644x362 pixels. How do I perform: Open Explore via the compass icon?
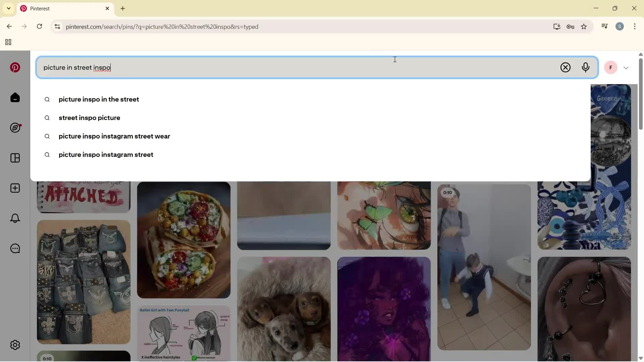(15, 128)
